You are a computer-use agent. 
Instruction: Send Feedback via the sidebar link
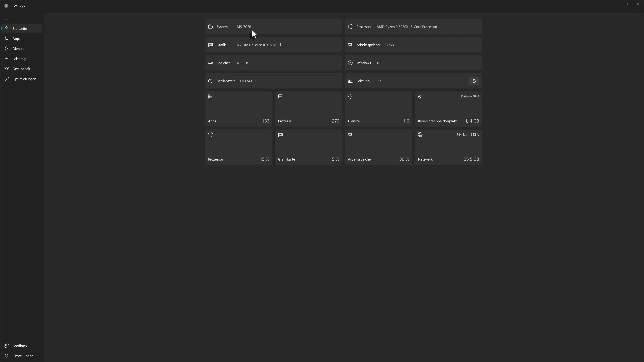(21, 346)
